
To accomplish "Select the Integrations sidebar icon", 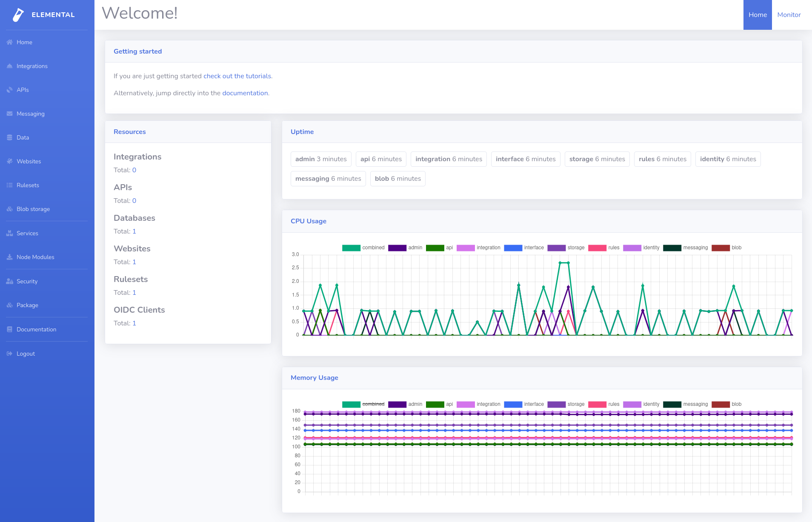I will pos(9,66).
